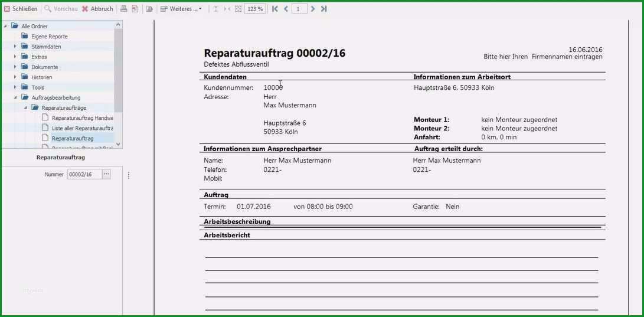Collapse the Reparaturaufträge folder
The image size is (644, 317).
pyautogui.click(x=25, y=107)
